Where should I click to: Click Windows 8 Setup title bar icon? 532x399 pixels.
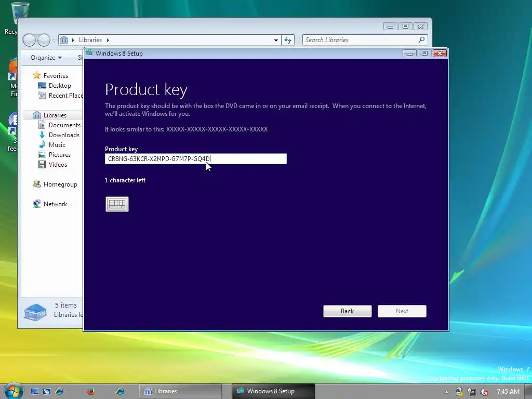[89, 52]
